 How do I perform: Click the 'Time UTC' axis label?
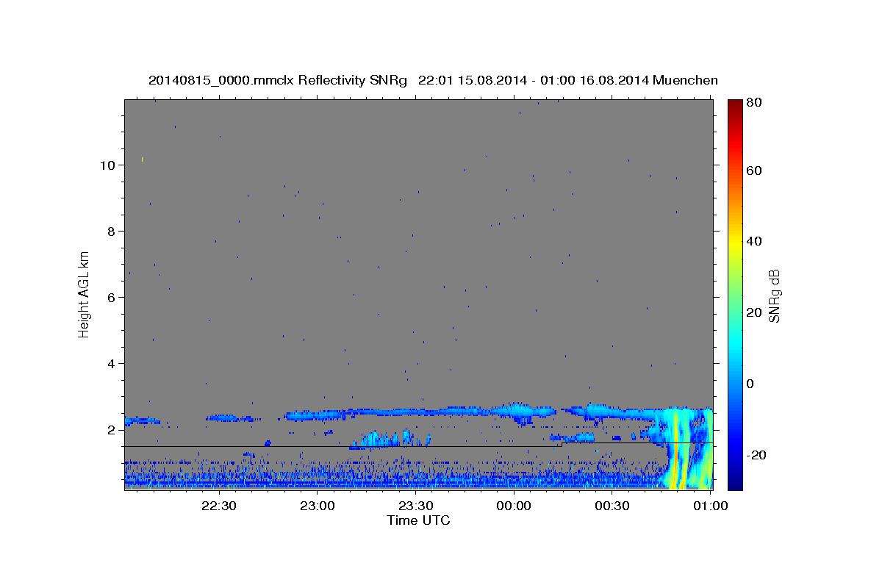tap(418, 520)
